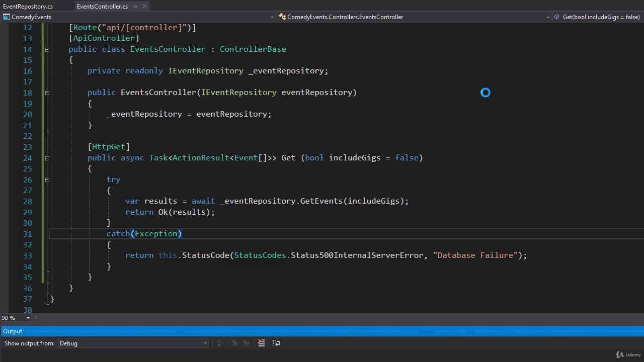This screenshot has width=644, height=362.
Task: Open the ComedyEvents.Controllers.EventsController type dropdown
Action: coord(547,17)
